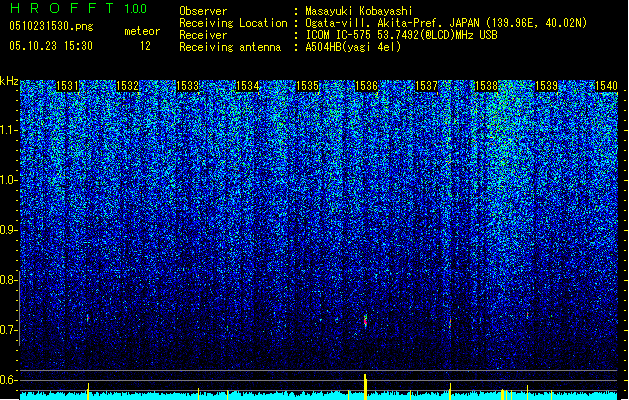Click the Receiving antenna label
The height and width of the screenshot is (400, 629).
pyautogui.click(x=230, y=47)
